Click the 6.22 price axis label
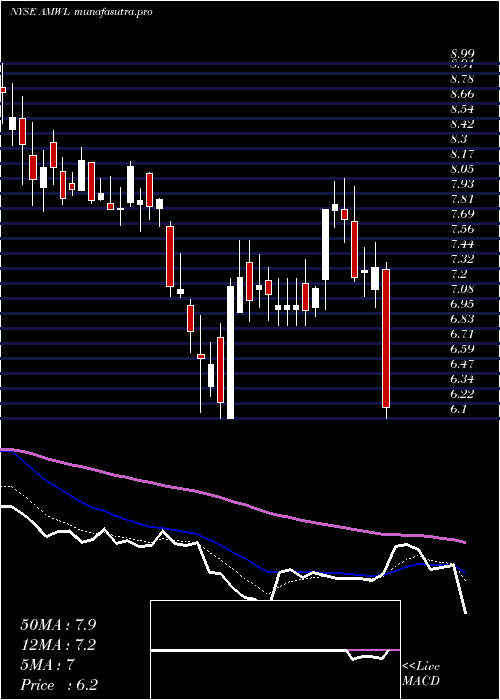Viewport: 500px width, 700px height. click(x=462, y=394)
